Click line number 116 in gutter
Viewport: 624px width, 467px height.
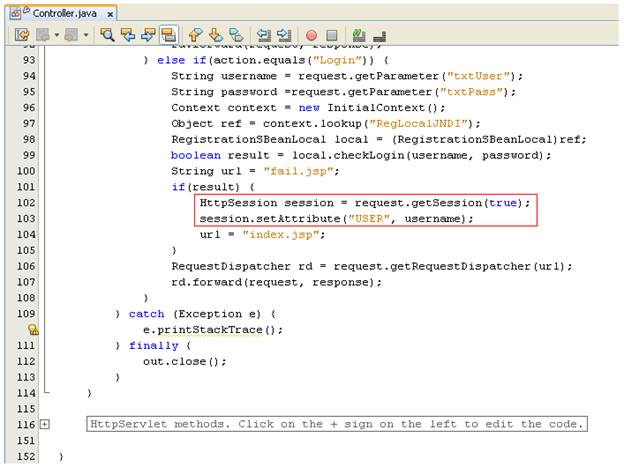pos(26,424)
